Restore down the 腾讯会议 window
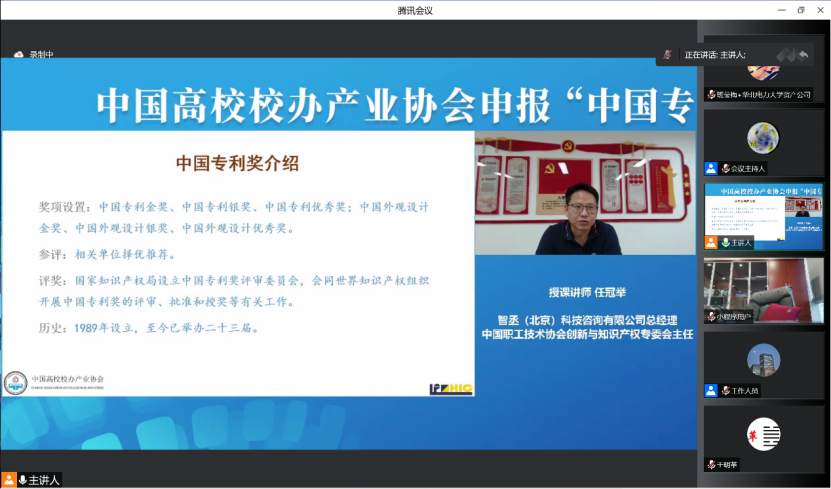831x489 pixels. (801, 10)
